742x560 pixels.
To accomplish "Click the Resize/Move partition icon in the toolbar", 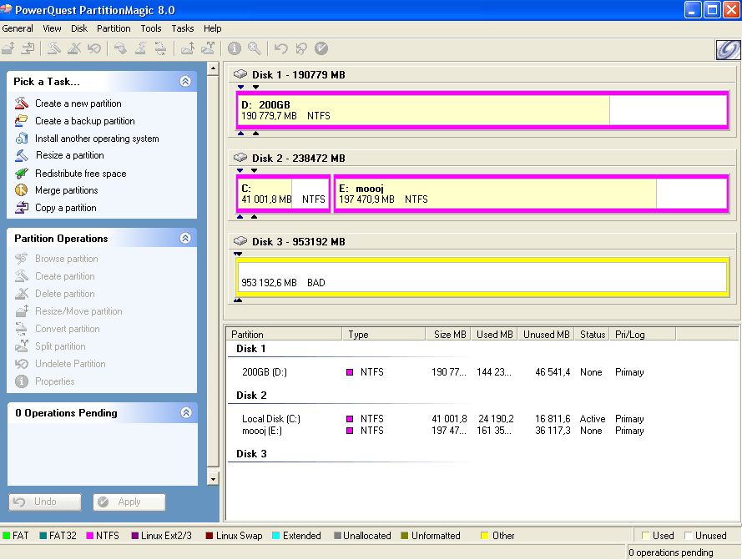I will (8, 48).
